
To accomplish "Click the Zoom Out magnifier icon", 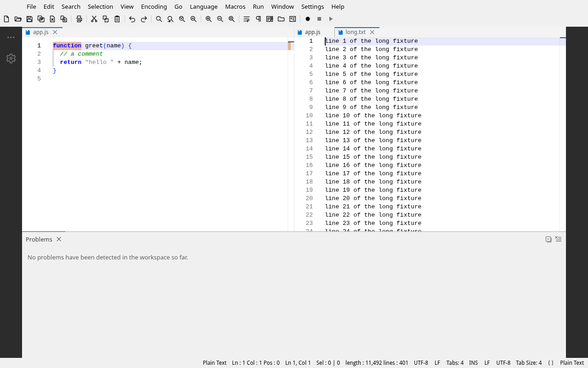I will [x=220, y=19].
